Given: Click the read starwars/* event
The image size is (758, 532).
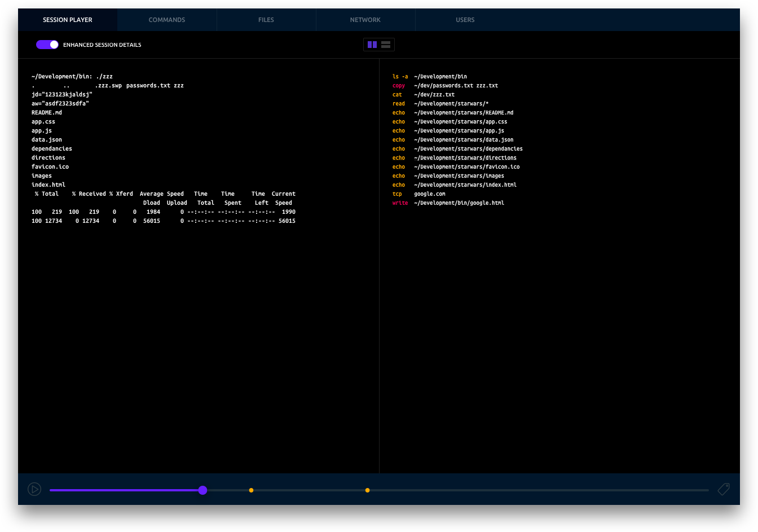Looking at the screenshot, I should point(440,104).
